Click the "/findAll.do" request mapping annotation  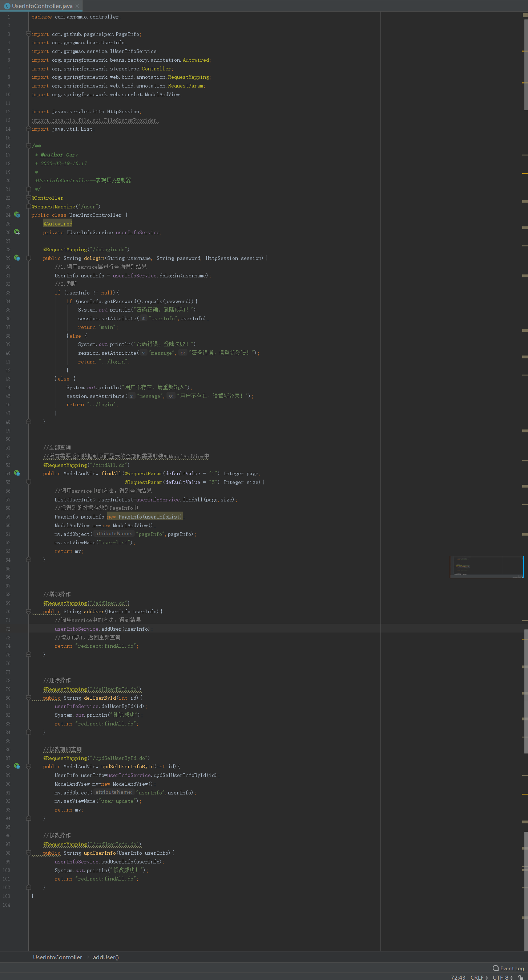click(86, 465)
